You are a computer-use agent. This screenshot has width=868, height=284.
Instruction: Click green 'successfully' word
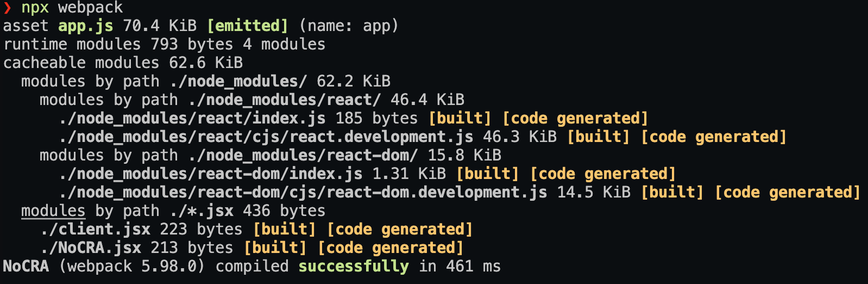(x=354, y=267)
